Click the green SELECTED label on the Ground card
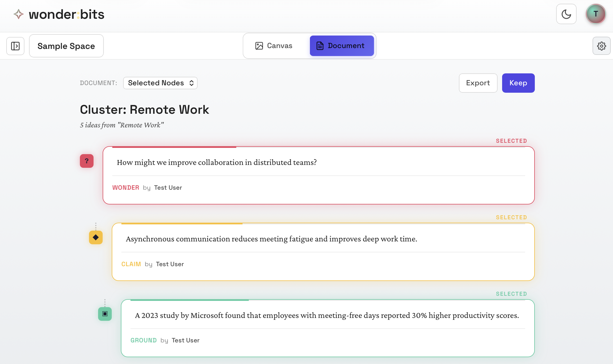Viewport: 613px width, 364px height. 511,294
